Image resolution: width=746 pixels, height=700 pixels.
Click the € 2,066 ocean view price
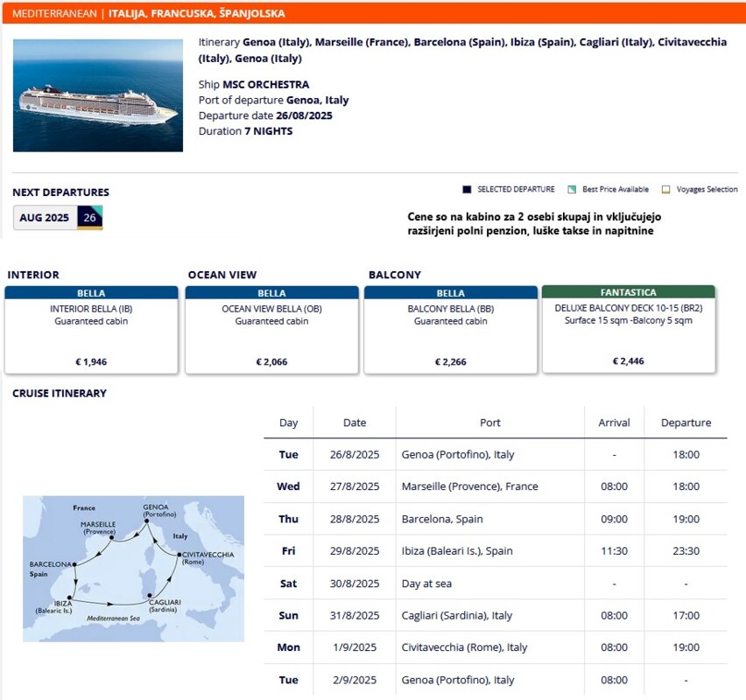pos(271,362)
